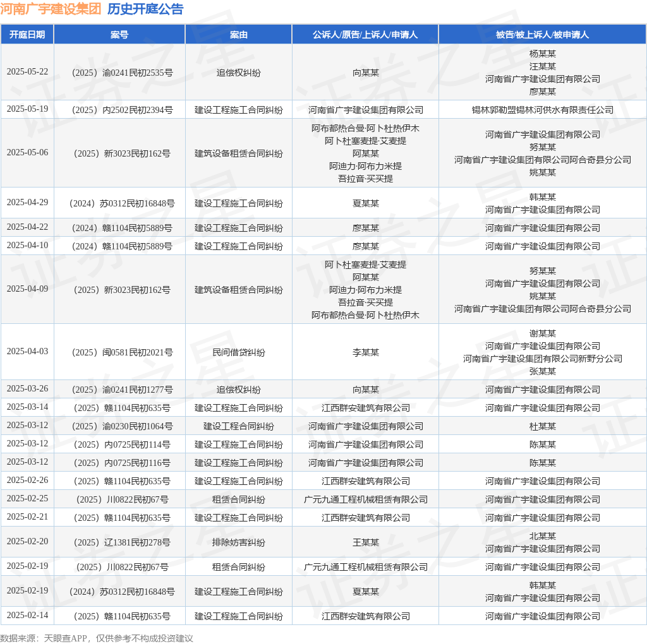Click plaintiff 王某某
The image size is (647, 644).
(365, 542)
